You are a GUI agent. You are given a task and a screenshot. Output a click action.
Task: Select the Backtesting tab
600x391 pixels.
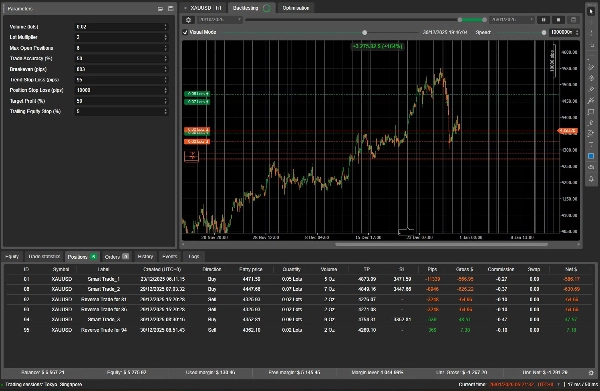(251, 8)
